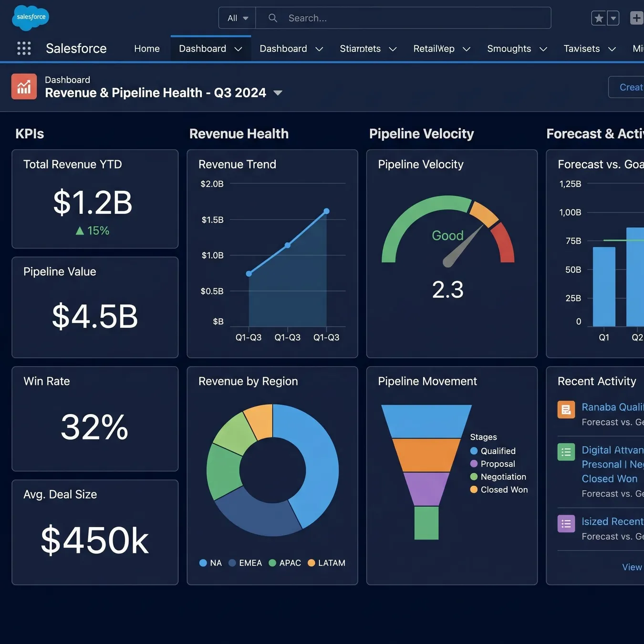
Task: Click into the Search field
Action: (404, 18)
